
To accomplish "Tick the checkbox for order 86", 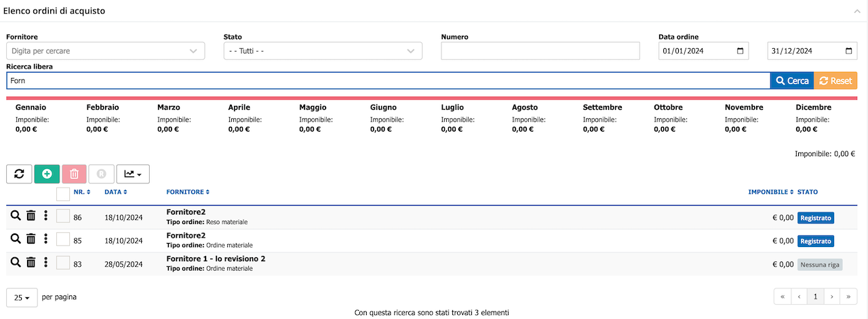I will click(x=63, y=217).
